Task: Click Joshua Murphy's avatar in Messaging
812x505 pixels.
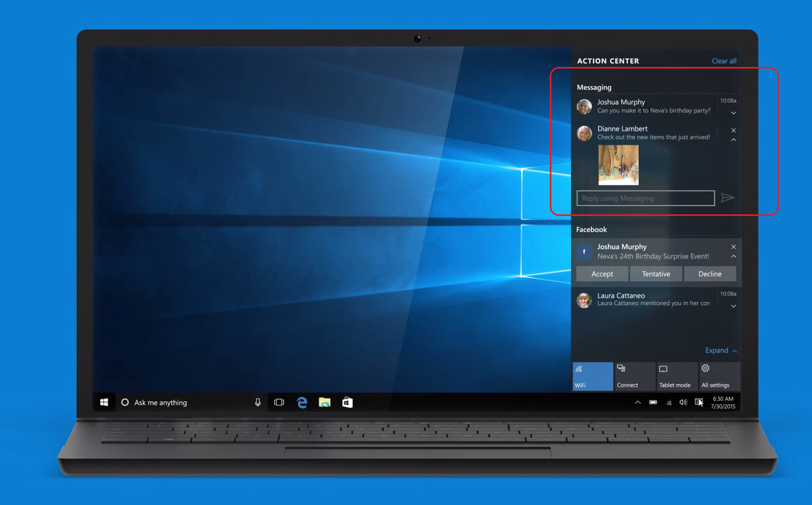Action: tap(584, 106)
